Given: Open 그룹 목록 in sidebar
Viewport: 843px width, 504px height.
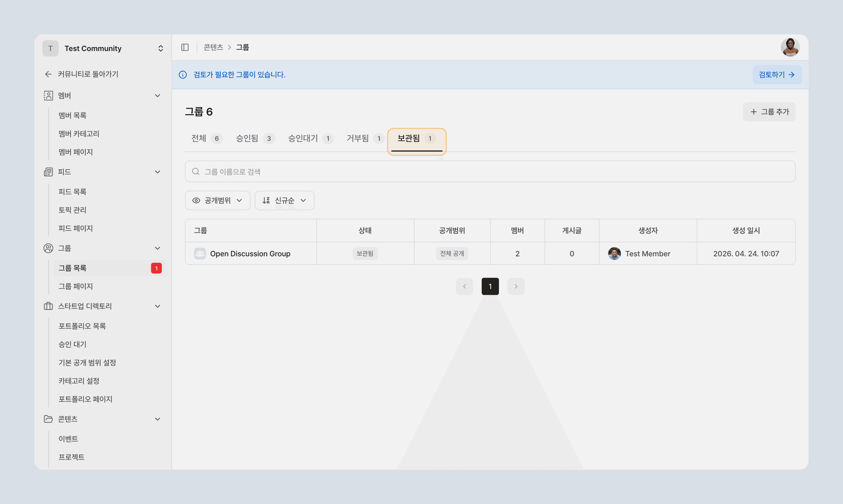Looking at the screenshot, I should click(x=110, y=268).
